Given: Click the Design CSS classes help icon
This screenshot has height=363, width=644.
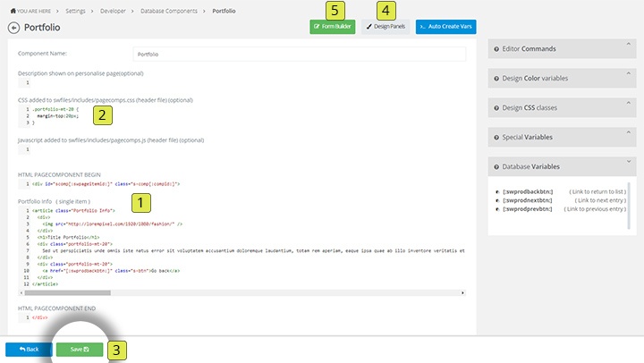Looking at the screenshot, I should pyautogui.click(x=496, y=108).
